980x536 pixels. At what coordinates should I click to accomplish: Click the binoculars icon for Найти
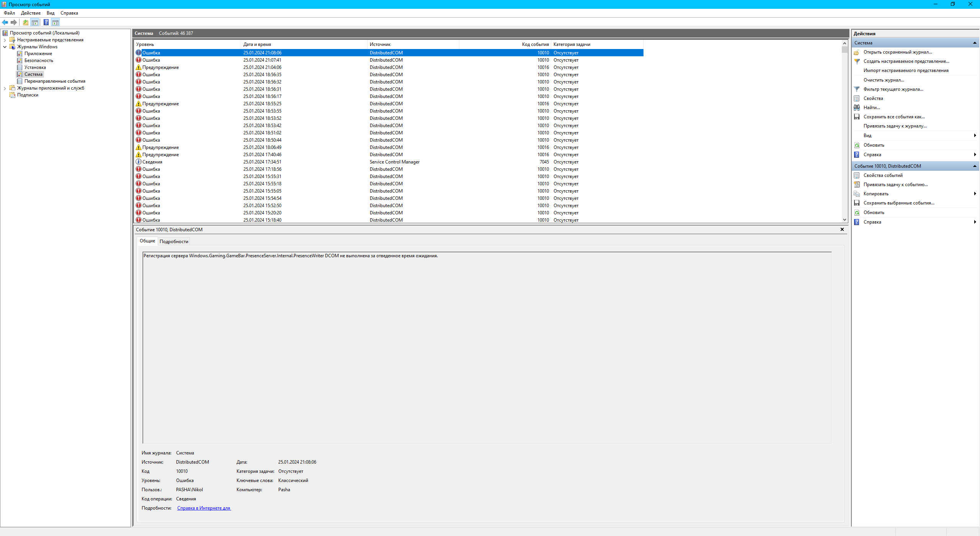pyautogui.click(x=857, y=108)
